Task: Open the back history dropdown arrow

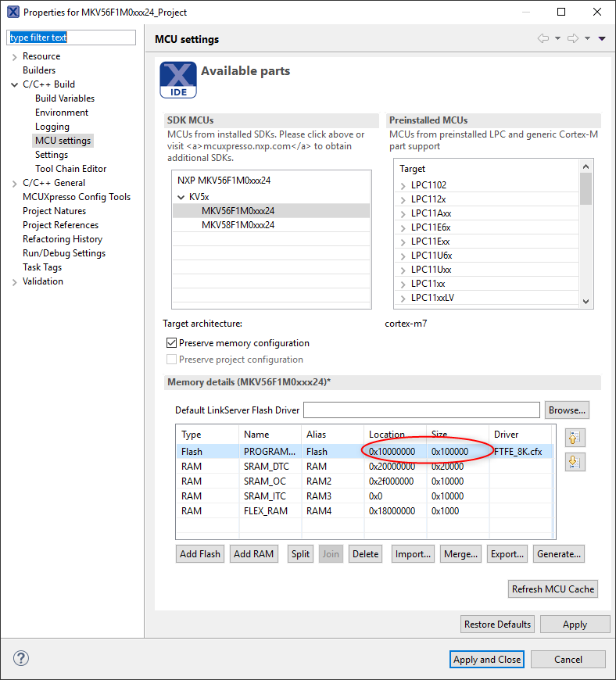Action: point(557,38)
